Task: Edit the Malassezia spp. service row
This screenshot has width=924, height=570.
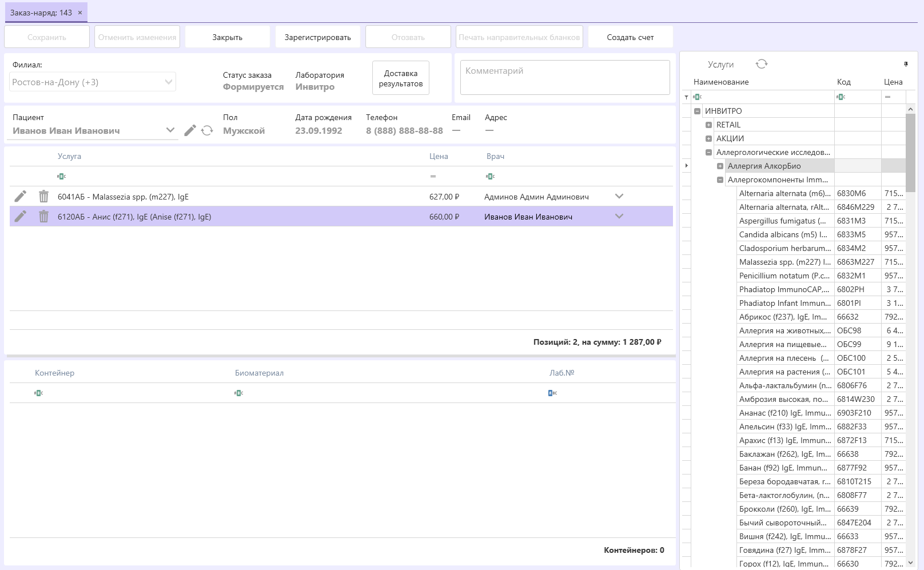Action: pyautogui.click(x=21, y=196)
